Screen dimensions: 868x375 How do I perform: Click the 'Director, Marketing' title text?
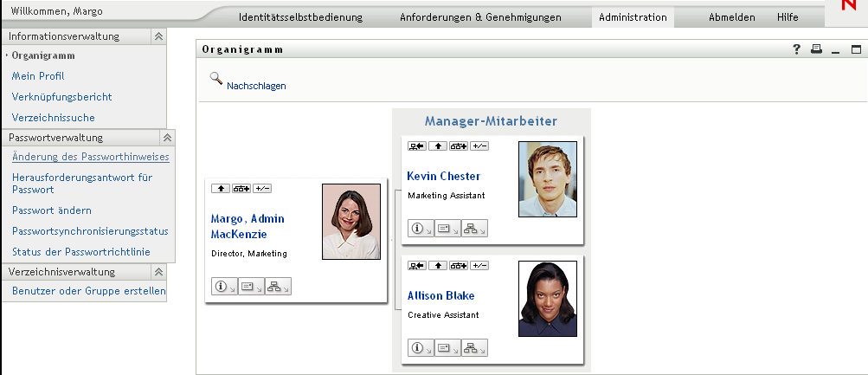pyautogui.click(x=249, y=254)
